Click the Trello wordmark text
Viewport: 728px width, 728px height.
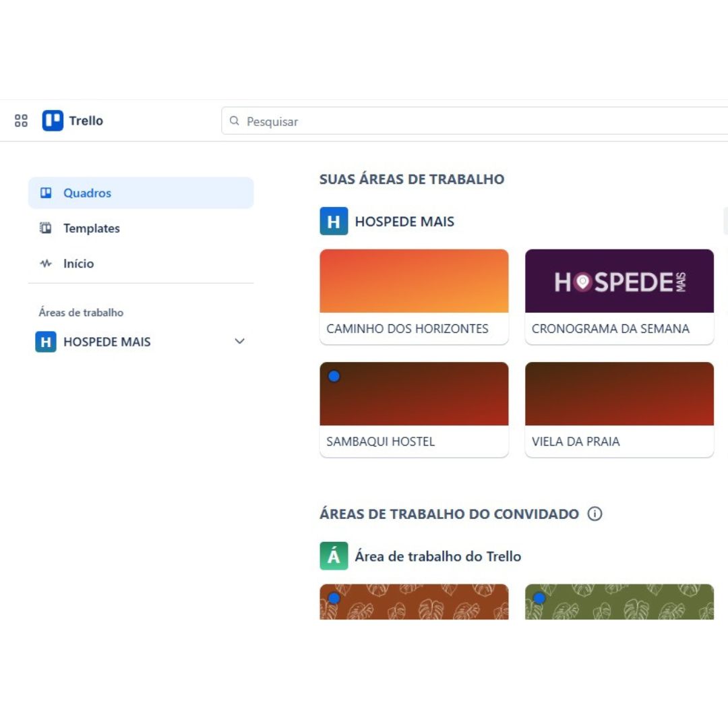(x=86, y=121)
